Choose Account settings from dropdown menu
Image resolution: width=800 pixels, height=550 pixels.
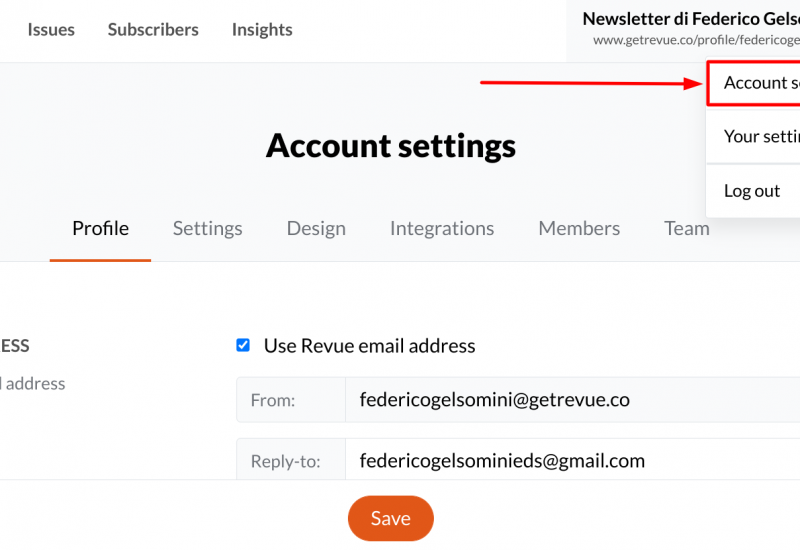pos(754,83)
